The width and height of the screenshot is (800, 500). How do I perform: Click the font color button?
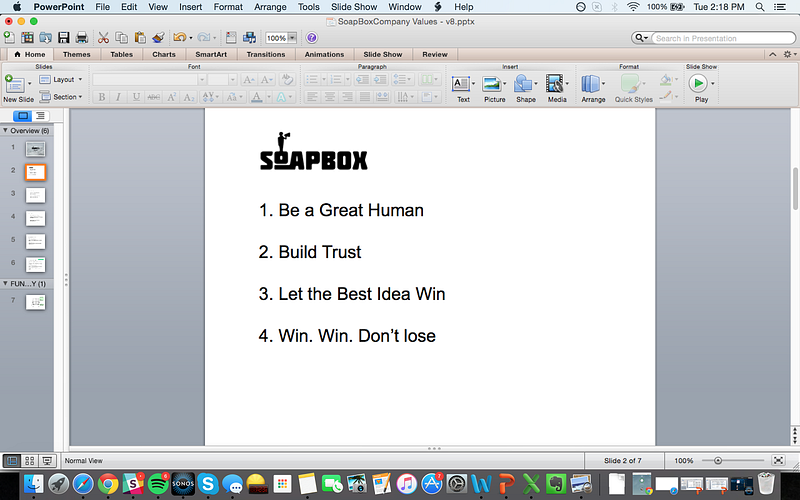pyautogui.click(x=257, y=97)
